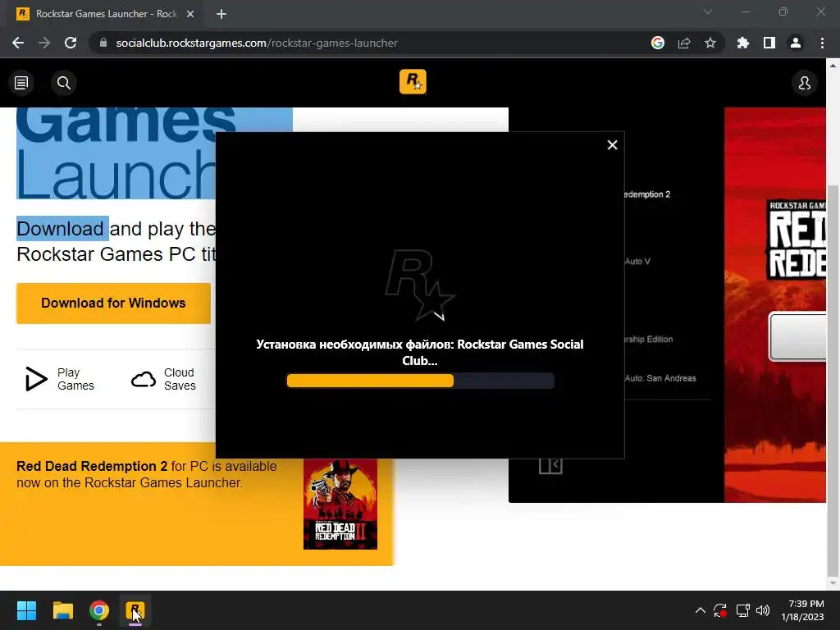Open the Red Dead Redemption 2 cover thumbnail
The image size is (840, 630).
(340, 504)
